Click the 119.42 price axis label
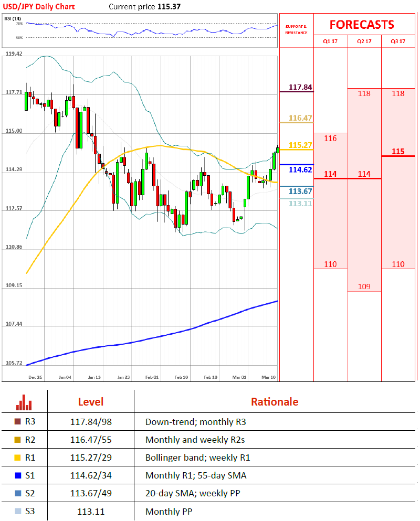Image resolution: width=420 pixels, height=521 pixels. click(14, 54)
